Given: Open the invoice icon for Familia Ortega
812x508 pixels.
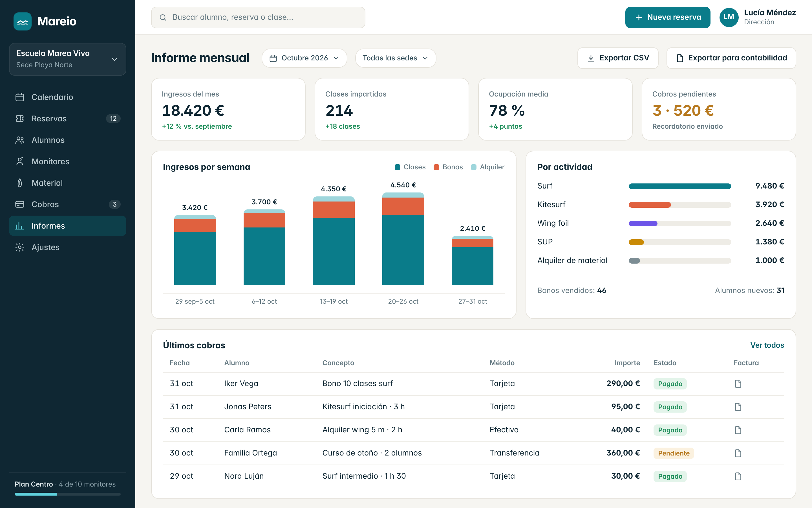Looking at the screenshot, I should 738,453.
